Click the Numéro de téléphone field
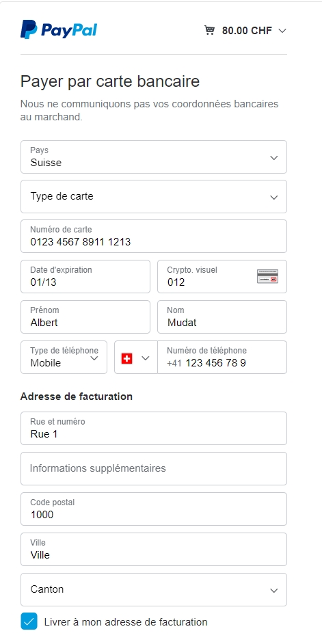 (222, 358)
